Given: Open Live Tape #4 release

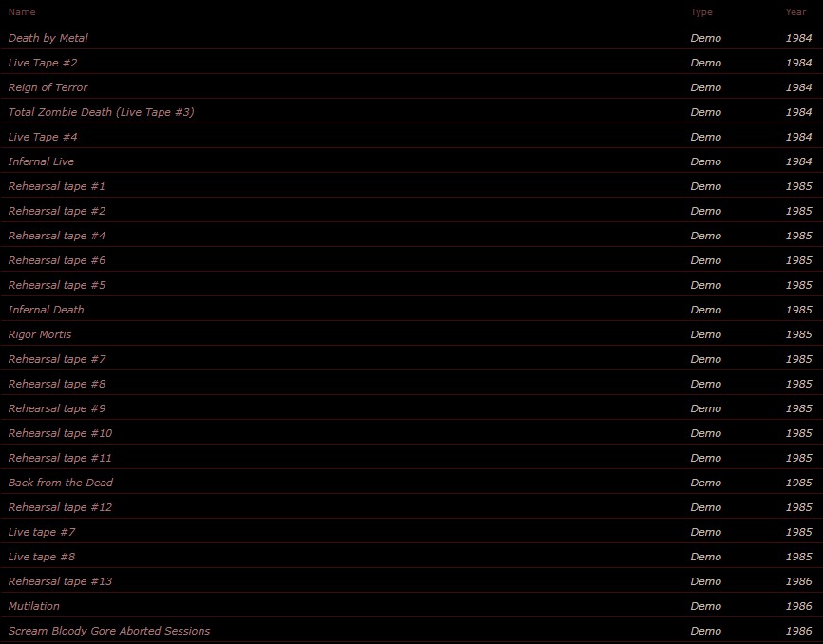Looking at the screenshot, I should coord(43,137).
